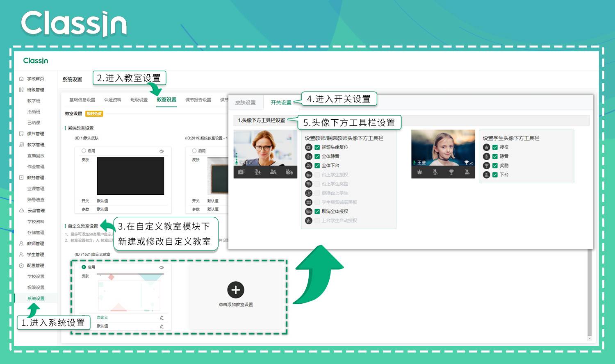Screen dimensions: 615x364
Task: Click the 教师管理 person icon
Action: [21, 243]
